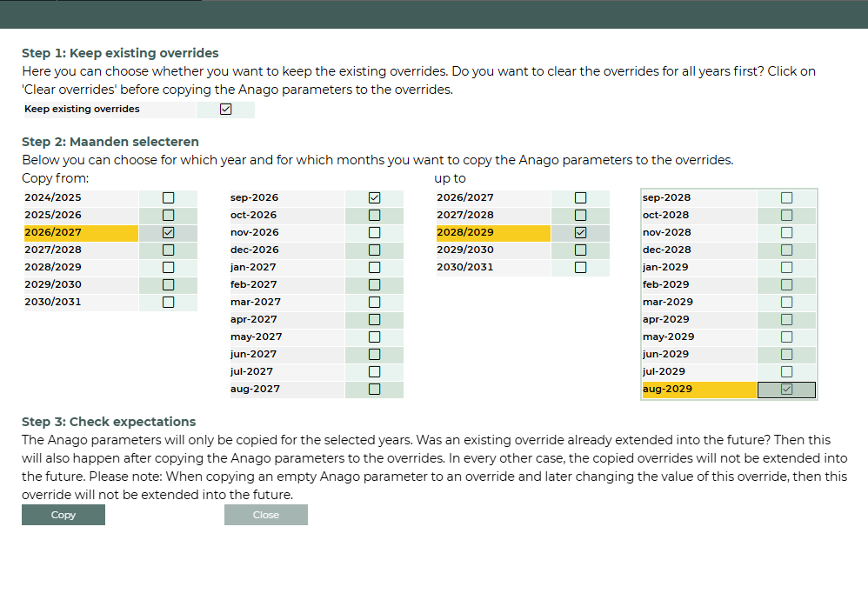Screen dimensions: 868x600
Task: Uncheck the sep-2026 month checkbox
Action: pos(375,197)
